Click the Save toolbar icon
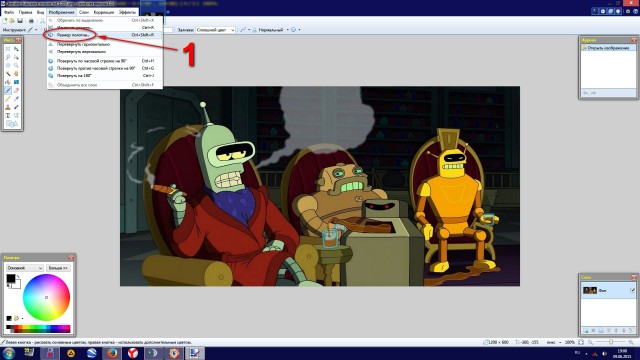 coord(20,20)
